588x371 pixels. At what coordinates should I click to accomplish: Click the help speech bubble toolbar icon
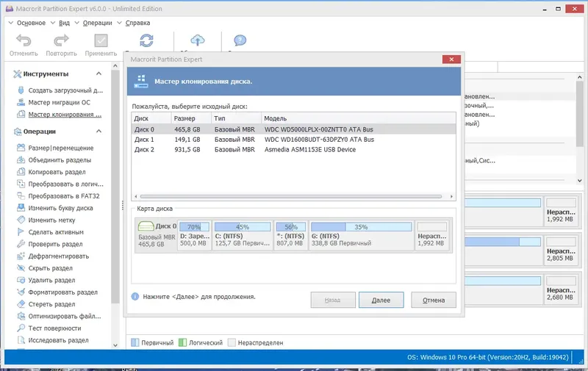click(x=240, y=40)
